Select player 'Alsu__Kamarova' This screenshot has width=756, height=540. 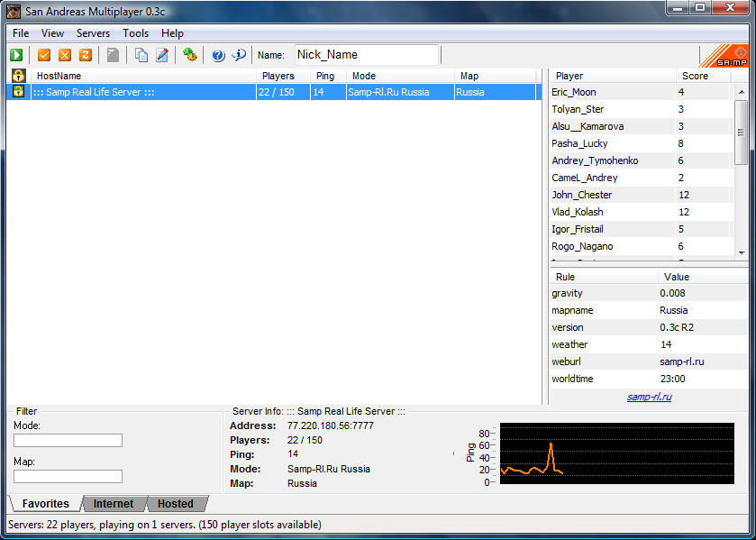tap(587, 126)
